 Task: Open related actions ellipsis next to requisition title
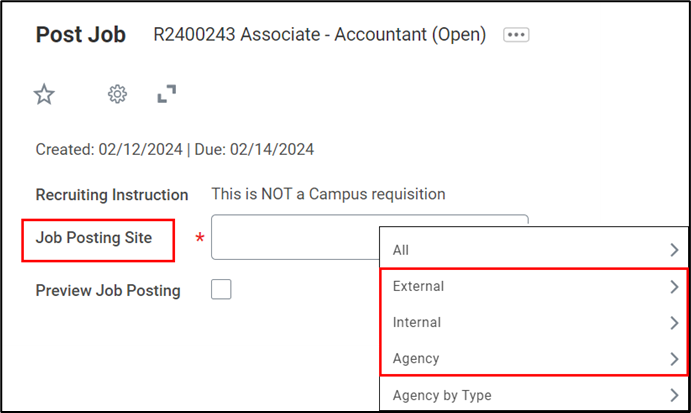coord(516,35)
